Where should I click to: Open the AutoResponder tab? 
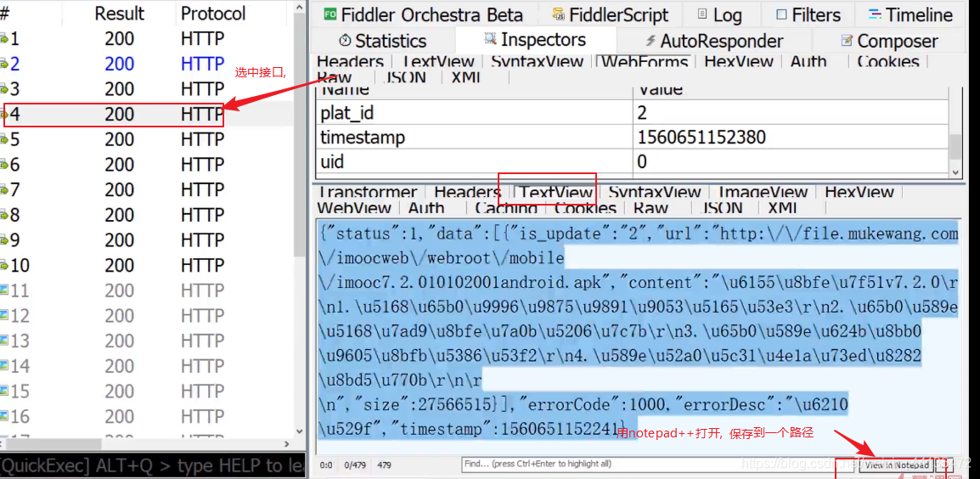[714, 42]
